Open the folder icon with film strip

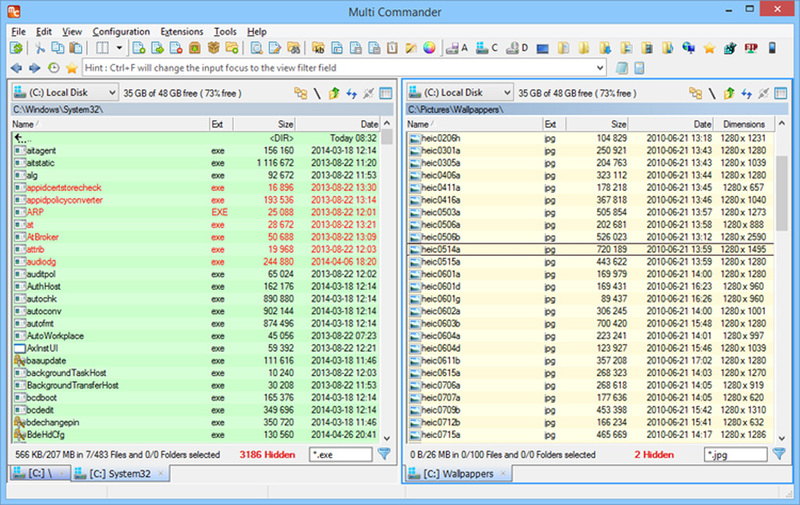point(647,48)
